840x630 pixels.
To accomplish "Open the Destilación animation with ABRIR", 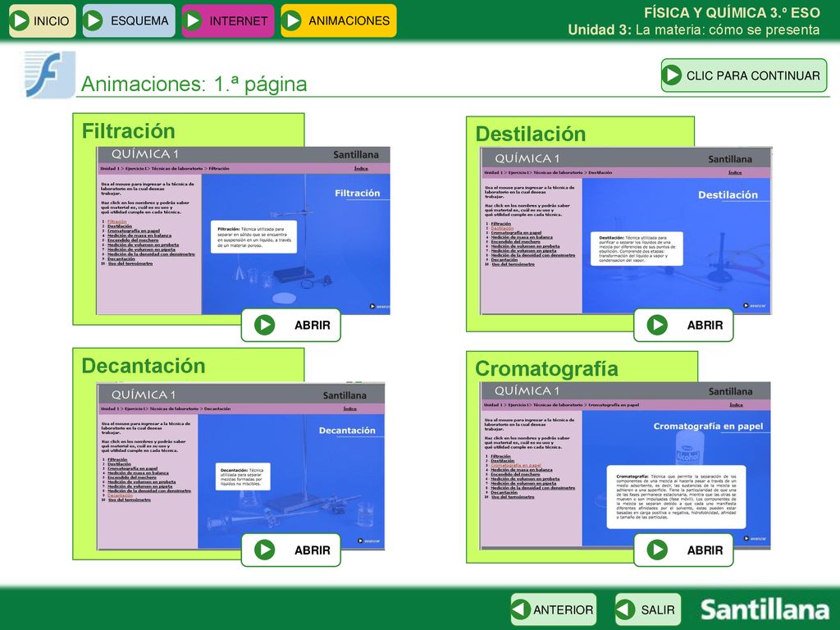I will point(683,325).
